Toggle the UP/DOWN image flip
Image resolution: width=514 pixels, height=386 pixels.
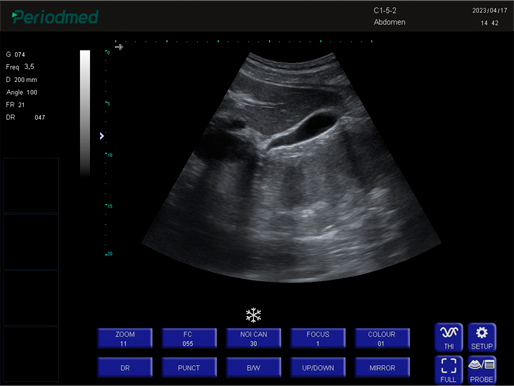pos(318,367)
